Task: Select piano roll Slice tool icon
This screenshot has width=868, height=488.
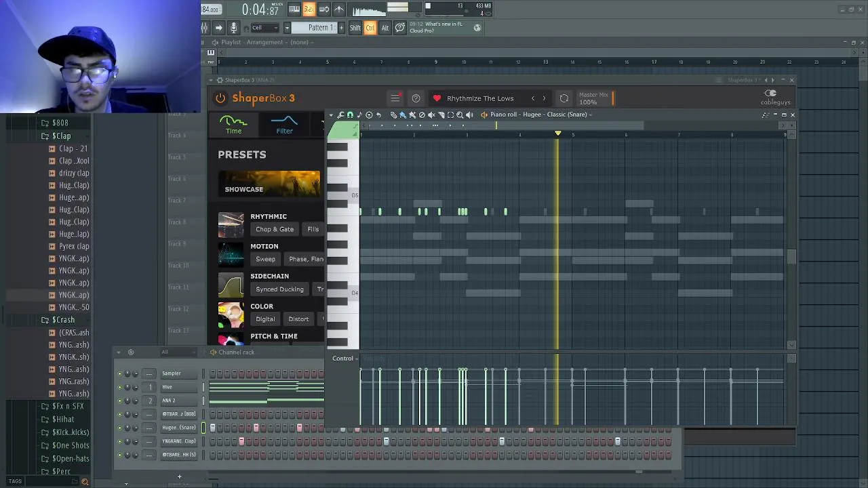Action: (x=441, y=115)
